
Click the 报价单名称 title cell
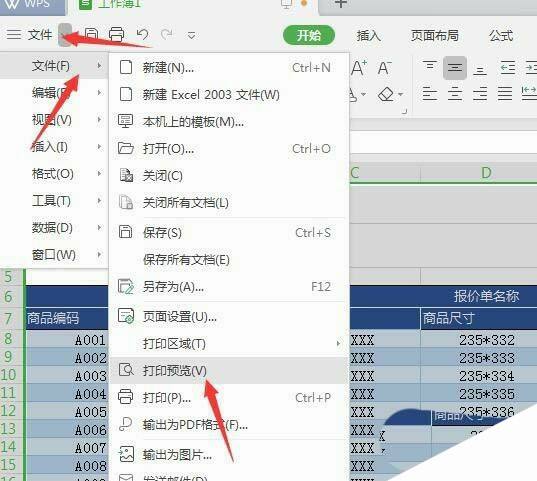486,296
